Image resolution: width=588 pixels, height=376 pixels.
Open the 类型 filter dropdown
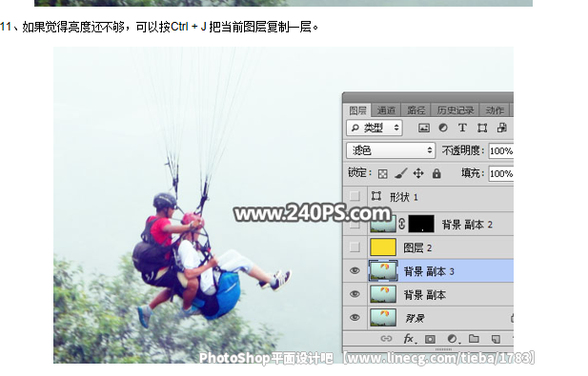[x=375, y=128]
